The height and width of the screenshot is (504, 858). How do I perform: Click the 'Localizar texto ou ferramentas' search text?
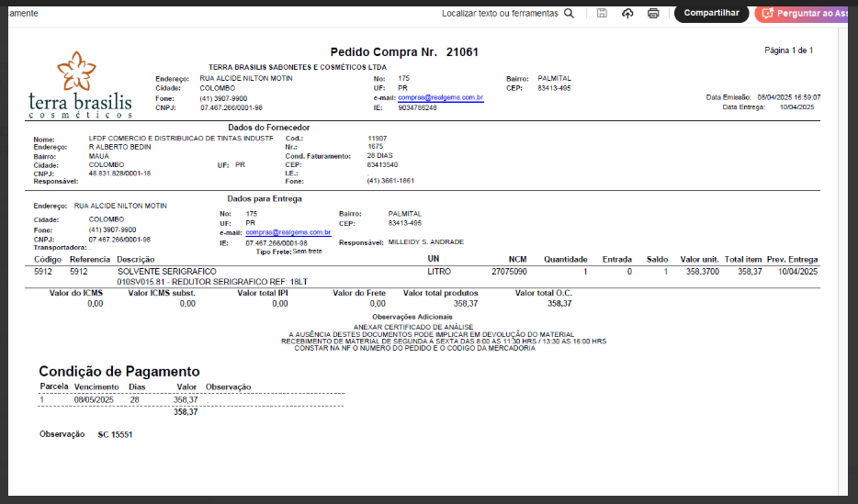point(500,14)
